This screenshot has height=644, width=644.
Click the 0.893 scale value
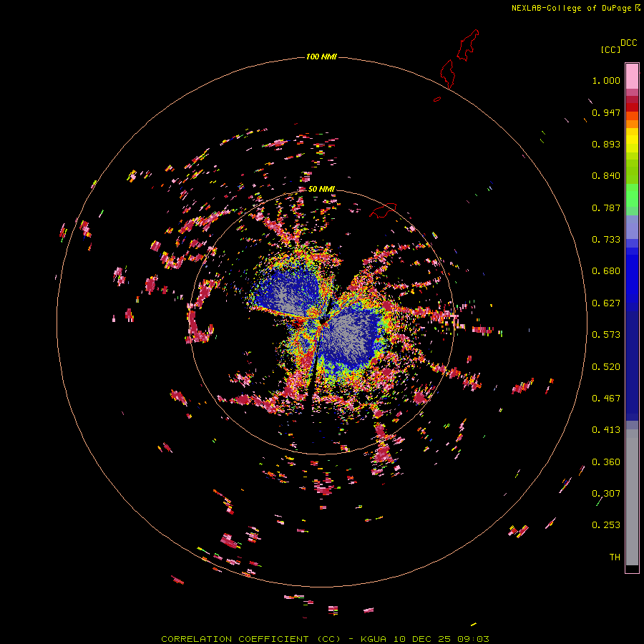pyautogui.click(x=606, y=144)
